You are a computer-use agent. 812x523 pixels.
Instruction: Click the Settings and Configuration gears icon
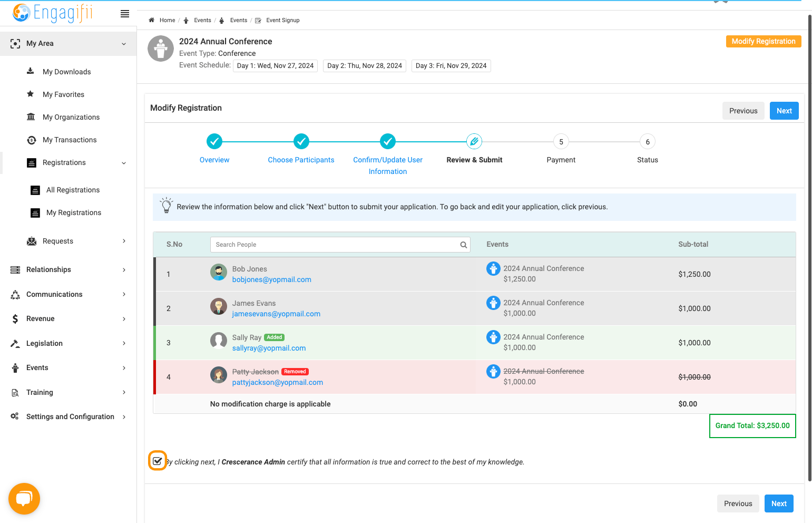click(15, 416)
